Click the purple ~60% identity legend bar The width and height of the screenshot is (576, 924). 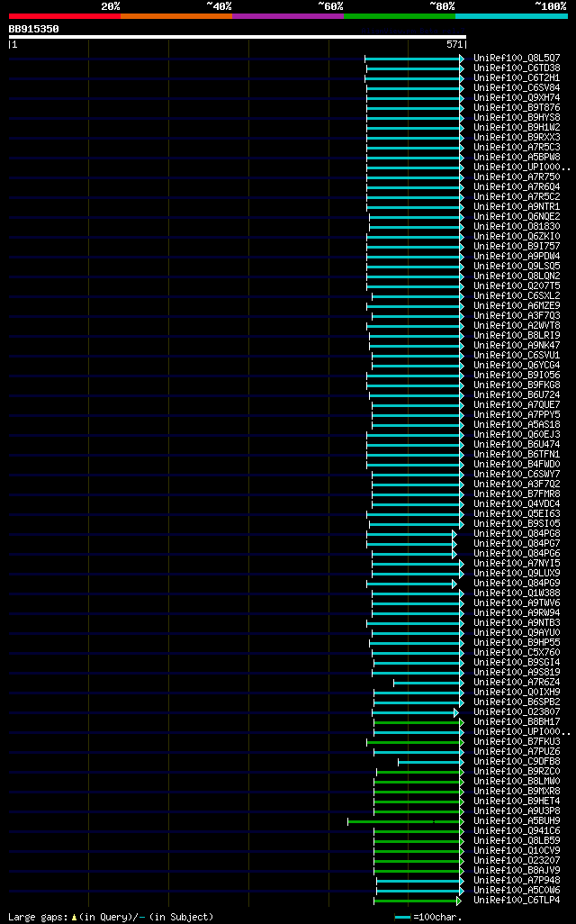287,16
